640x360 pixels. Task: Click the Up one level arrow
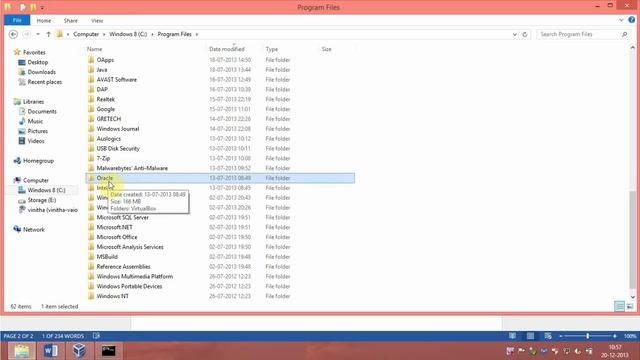pyautogui.click(x=48, y=34)
